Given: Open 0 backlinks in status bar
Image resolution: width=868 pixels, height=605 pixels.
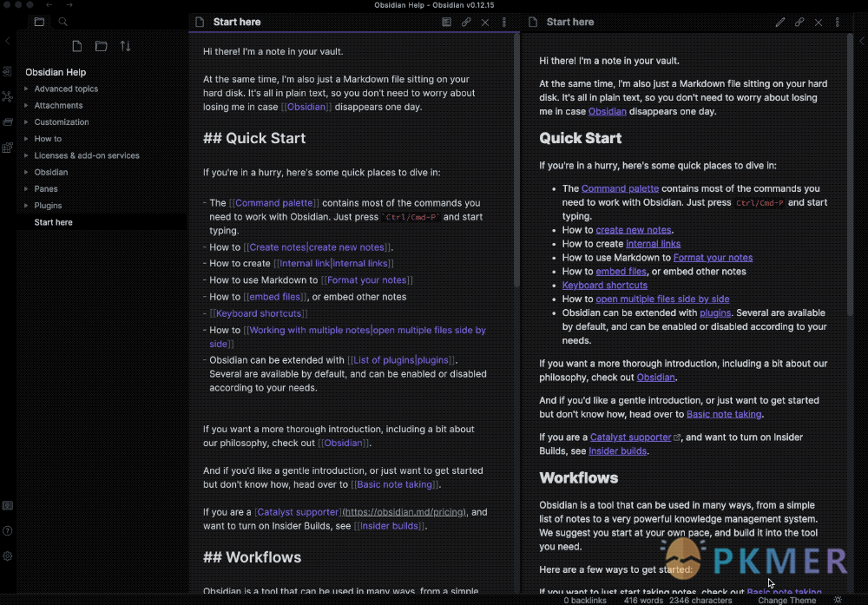Looking at the screenshot, I should [584, 600].
